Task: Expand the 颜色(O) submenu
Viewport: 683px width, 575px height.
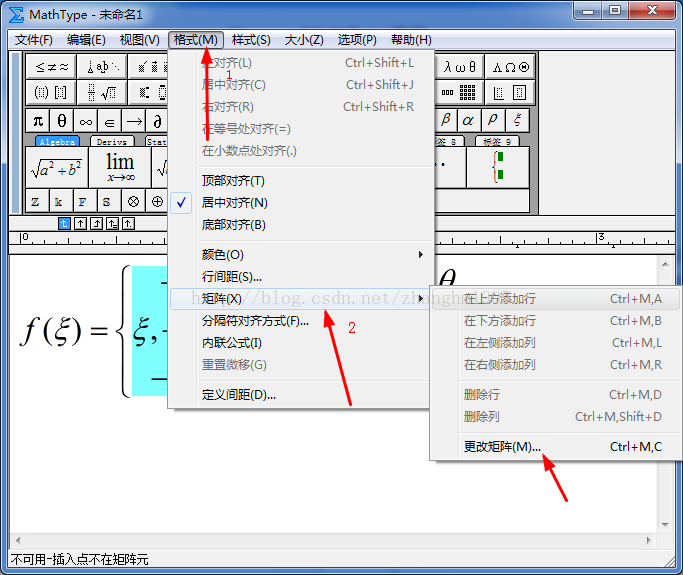Action: [x=301, y=254]
